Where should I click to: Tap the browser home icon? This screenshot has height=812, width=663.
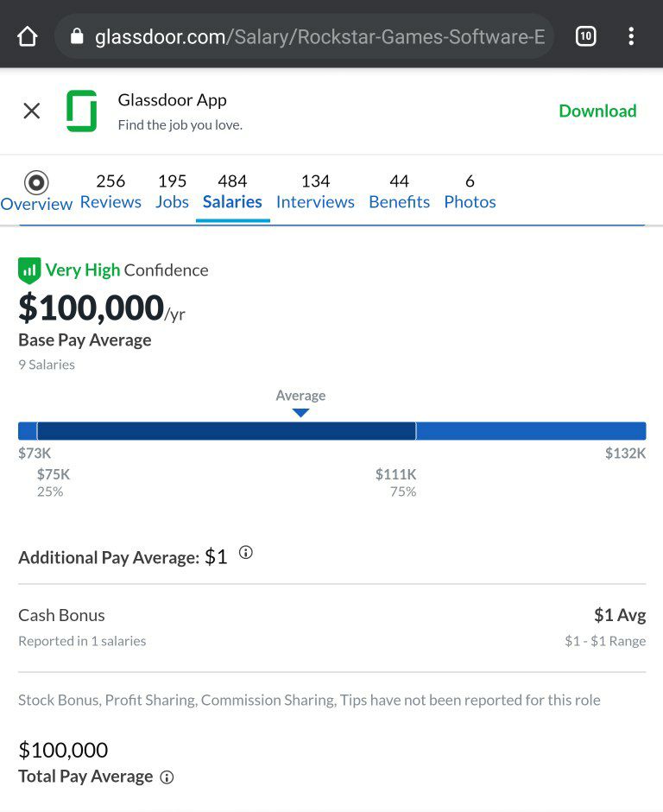[28, 36]
